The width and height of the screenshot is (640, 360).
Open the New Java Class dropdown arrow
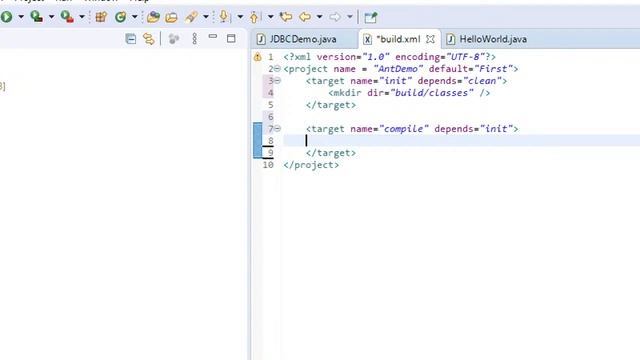point(134,17)
